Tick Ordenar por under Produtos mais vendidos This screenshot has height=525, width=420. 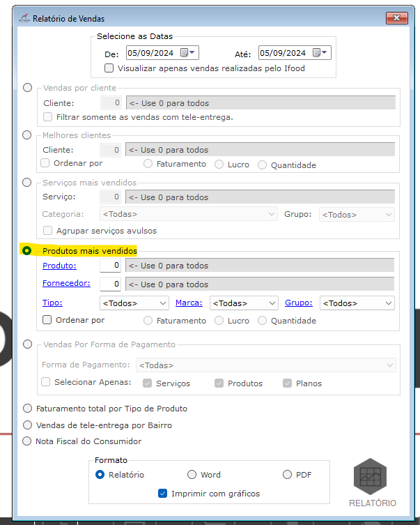point(47,320)
